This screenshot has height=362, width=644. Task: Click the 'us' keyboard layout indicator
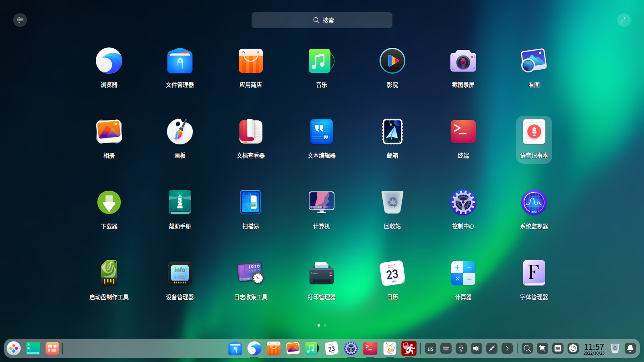(x=431, y=348)
